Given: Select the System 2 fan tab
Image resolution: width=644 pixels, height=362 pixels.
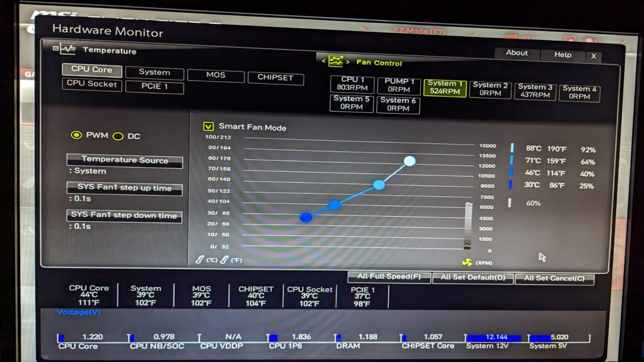Looking at the screenshot, I should point(490,89).
